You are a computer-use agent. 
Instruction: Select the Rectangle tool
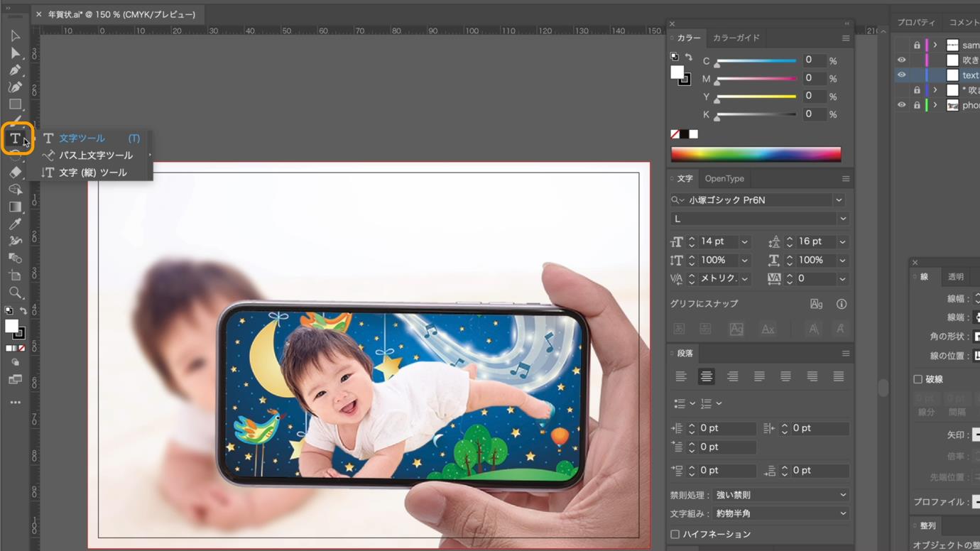tap(15, 104)
